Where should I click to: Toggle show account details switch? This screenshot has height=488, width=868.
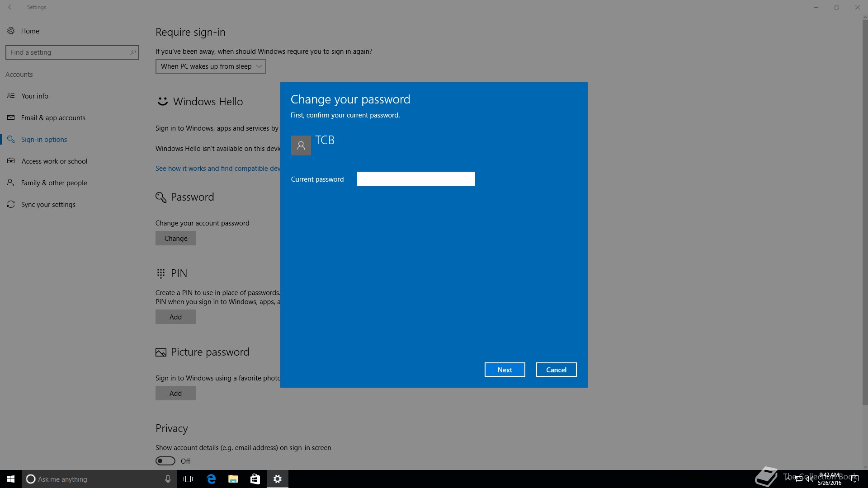[x=165, y=461]
